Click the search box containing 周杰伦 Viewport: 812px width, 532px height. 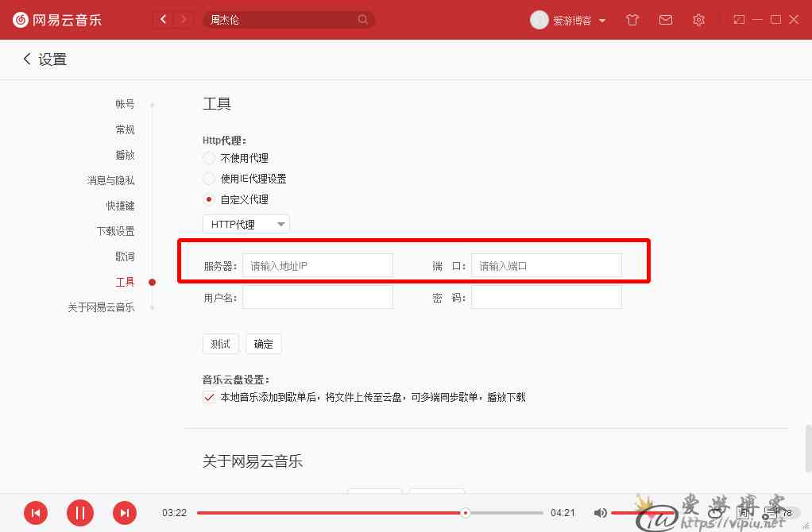(288, 20)
